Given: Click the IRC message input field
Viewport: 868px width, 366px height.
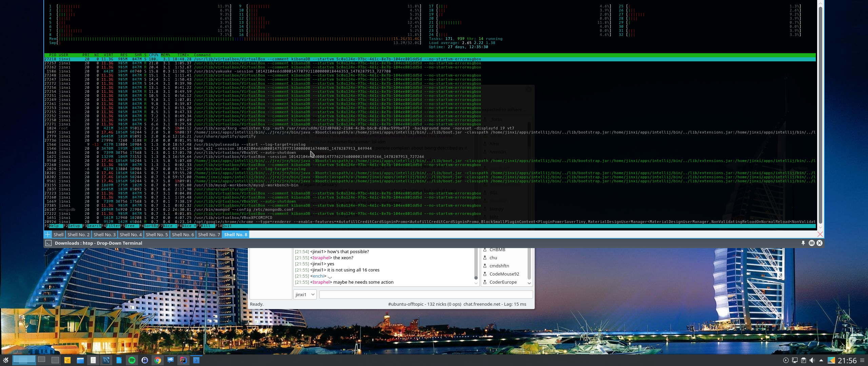Looking at the screenshot, I should pyautogui.click(x=426, y=294).
